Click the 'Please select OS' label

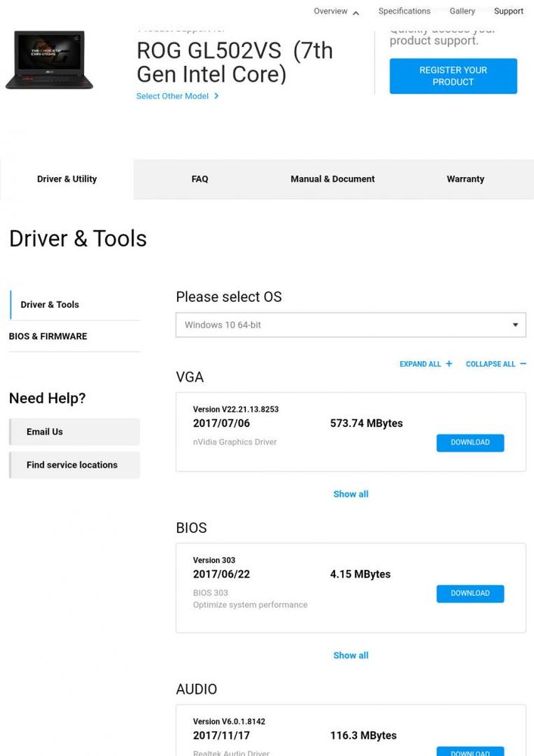pyautogui.click(x=229, y=297)
